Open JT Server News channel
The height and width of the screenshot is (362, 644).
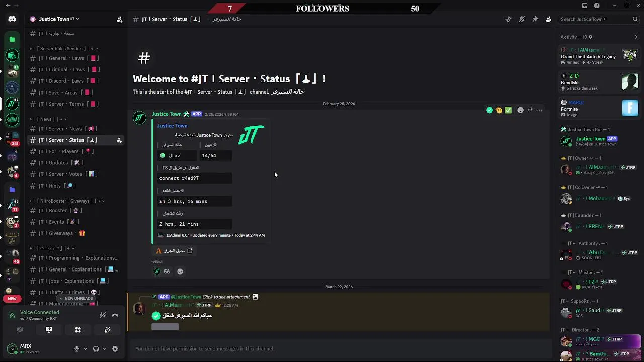(75, 129)
